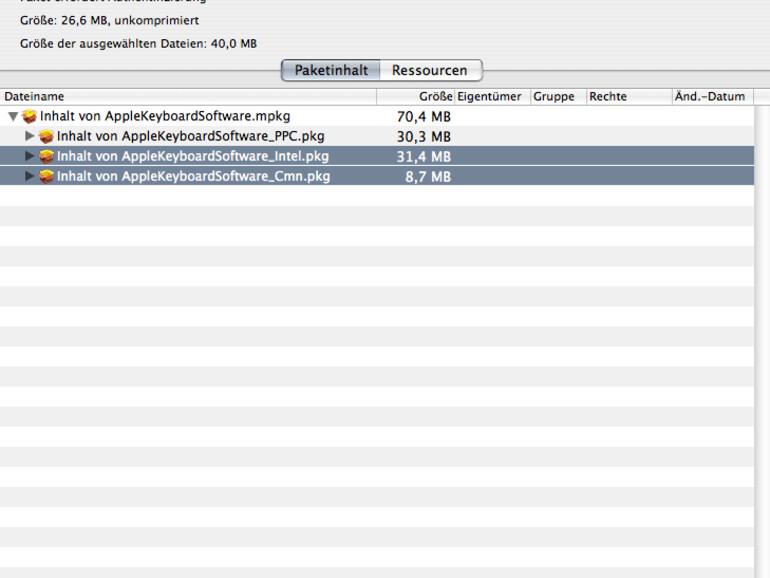Collapse the AppleKeyboardSoftware.mpkg tree
Viewport: 770px width, 578px height.
coord(13,116)
